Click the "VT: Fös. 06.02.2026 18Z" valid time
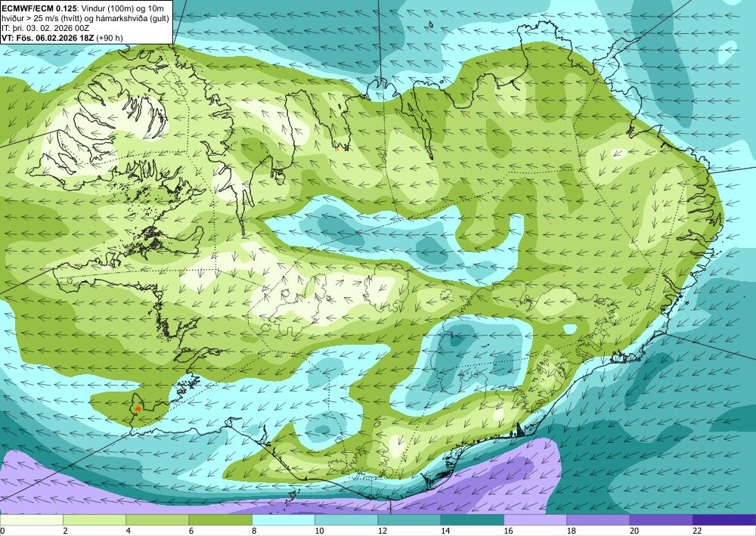Image resolution: width=756 pixels, height=536 pixels. click(x=48, y=38)
